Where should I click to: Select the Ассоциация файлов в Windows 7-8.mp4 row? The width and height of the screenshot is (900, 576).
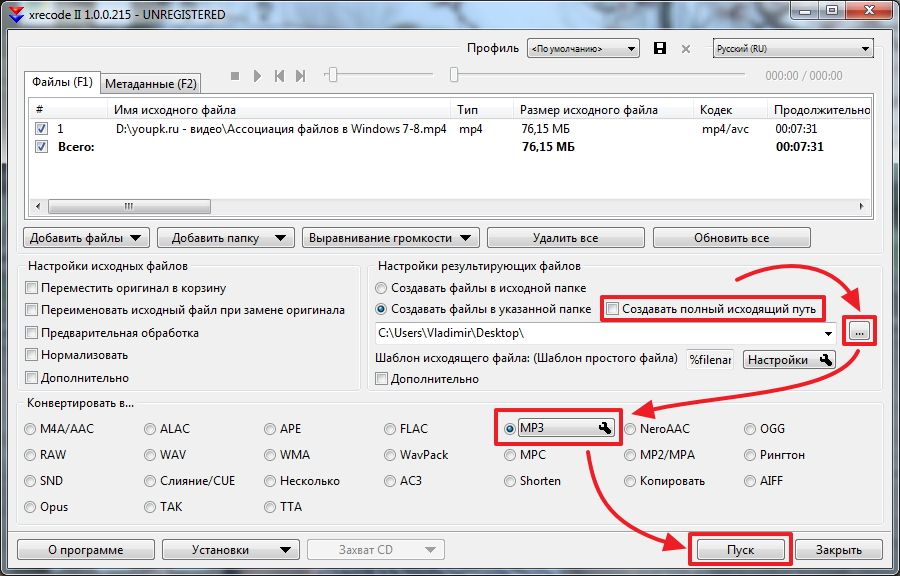(x=449, y=129)
